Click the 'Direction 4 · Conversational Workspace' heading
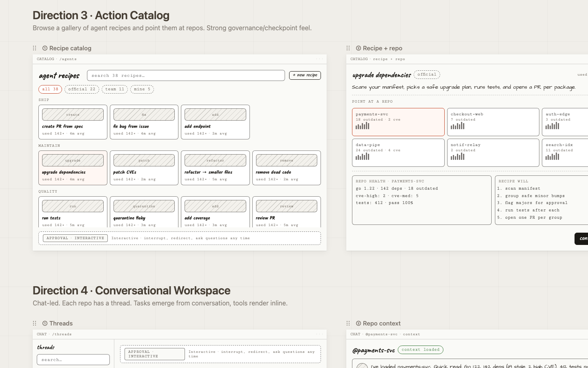This screenshot has width=588, height=368. (131, 291)
